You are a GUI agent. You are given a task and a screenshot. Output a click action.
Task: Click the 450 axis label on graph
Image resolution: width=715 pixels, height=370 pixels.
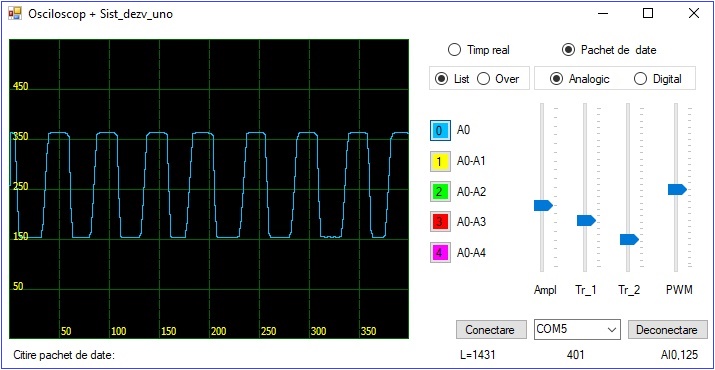20,87
